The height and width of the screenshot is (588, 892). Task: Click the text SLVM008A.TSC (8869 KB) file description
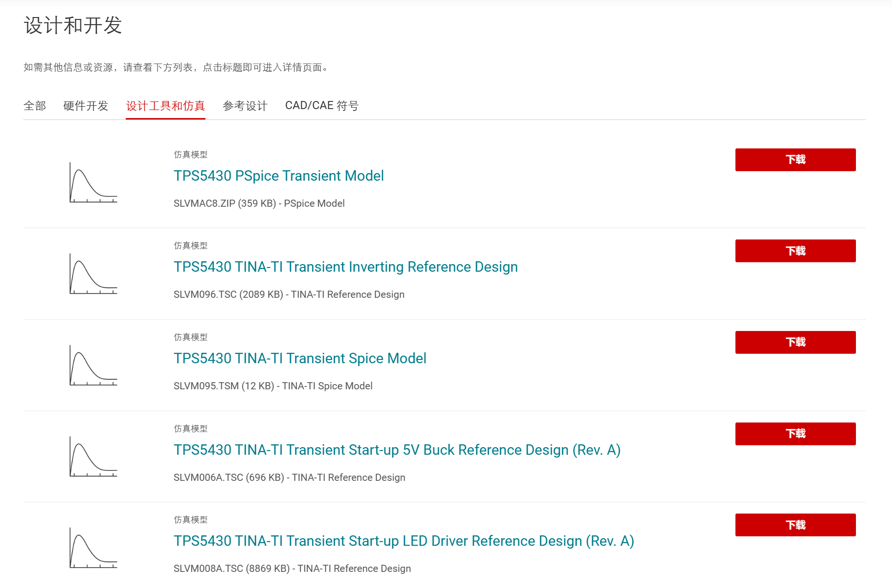[x=292, y=569]
